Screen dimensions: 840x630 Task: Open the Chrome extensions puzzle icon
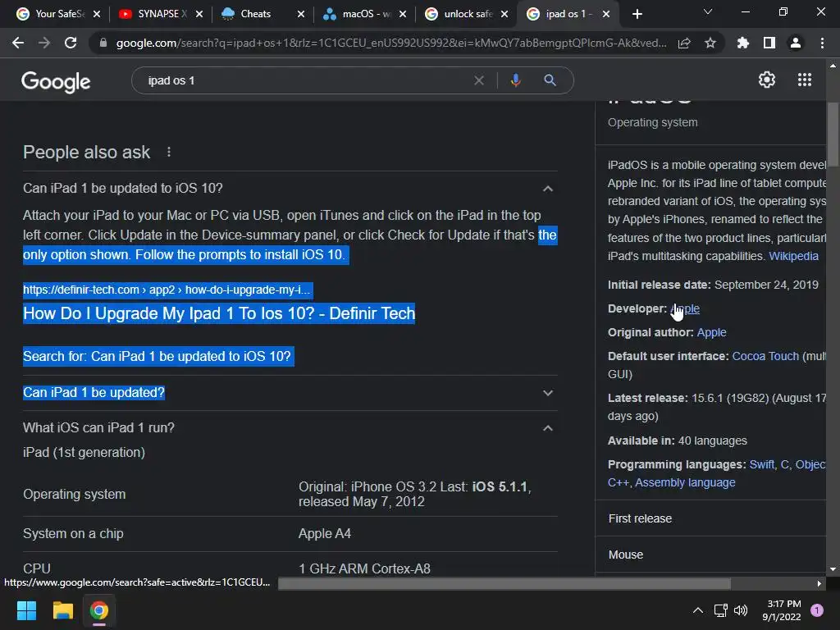743,43
